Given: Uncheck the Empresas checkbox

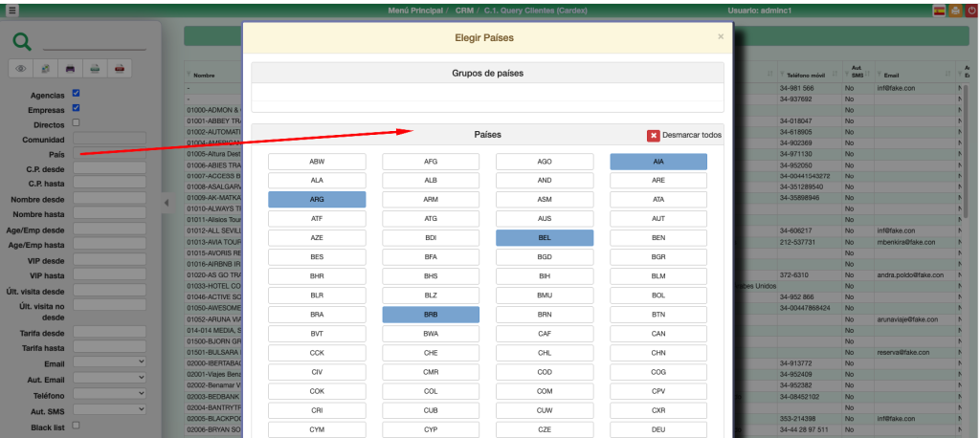Looking at the screenshot, I should [77, 108].
